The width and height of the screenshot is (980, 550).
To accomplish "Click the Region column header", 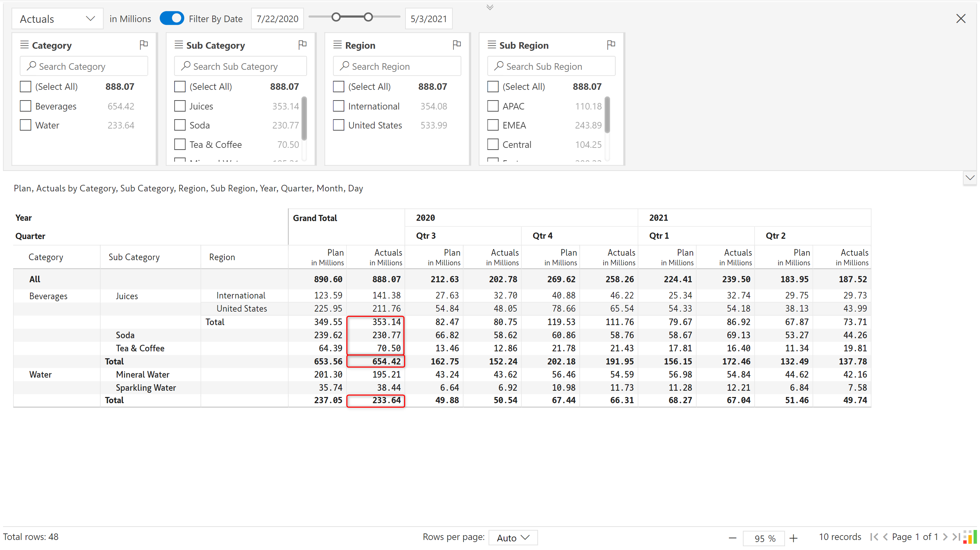I will [222, 257].
